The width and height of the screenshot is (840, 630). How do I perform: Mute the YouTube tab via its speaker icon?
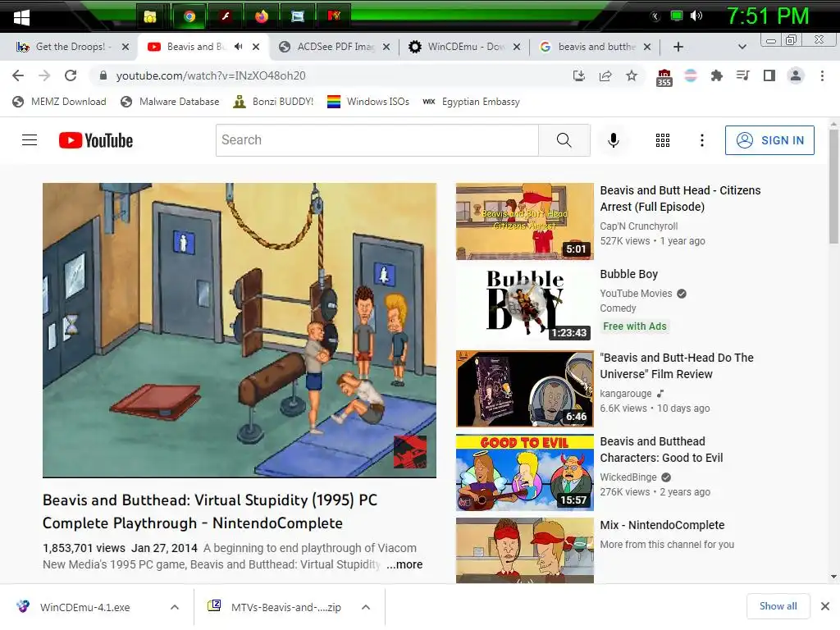[x=239, y=47]
